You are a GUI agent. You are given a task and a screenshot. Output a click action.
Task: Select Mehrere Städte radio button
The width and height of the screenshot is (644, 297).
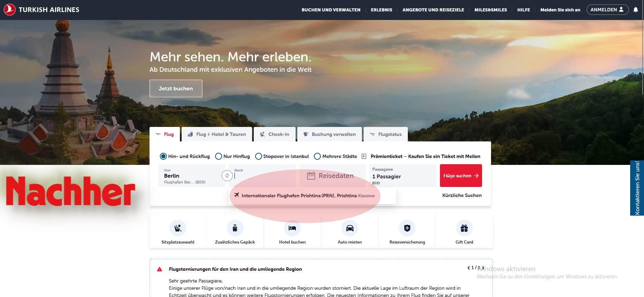click(x=317, y=156)
